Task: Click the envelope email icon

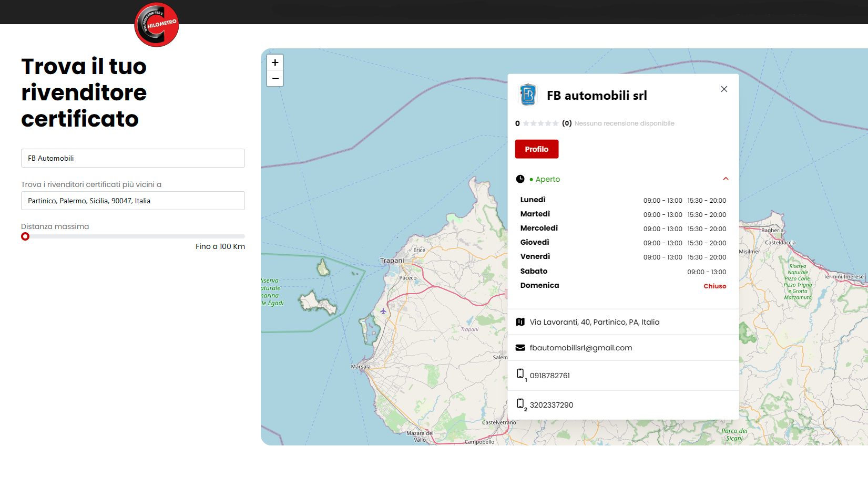Action: (x=520, y=348)
